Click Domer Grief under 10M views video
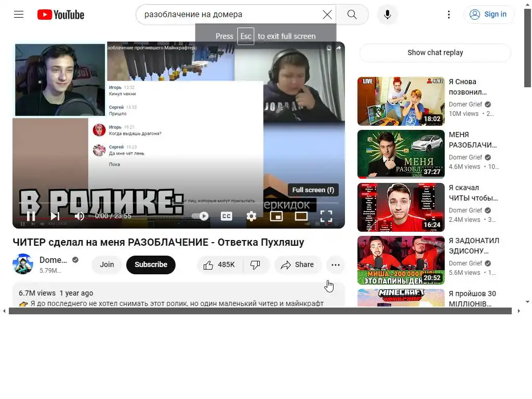This screenshot has width=532, height=399. pyautogui.click(x=465, y=104)
